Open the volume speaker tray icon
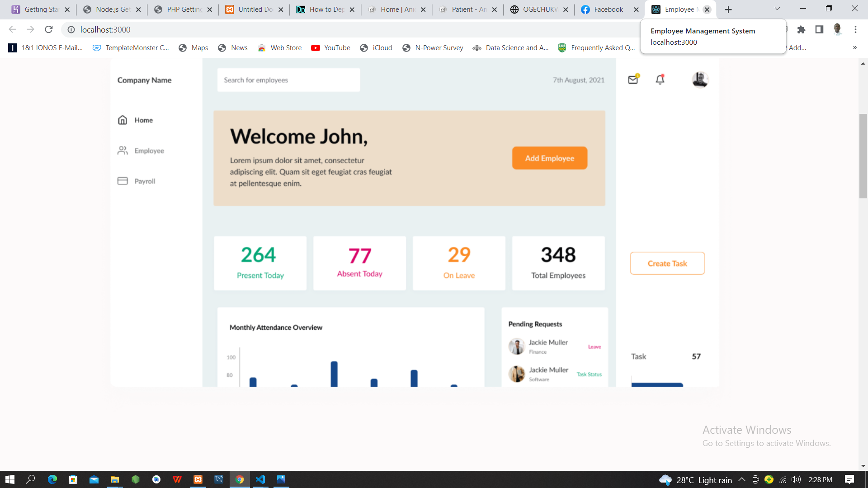 [x=796, y=479]
